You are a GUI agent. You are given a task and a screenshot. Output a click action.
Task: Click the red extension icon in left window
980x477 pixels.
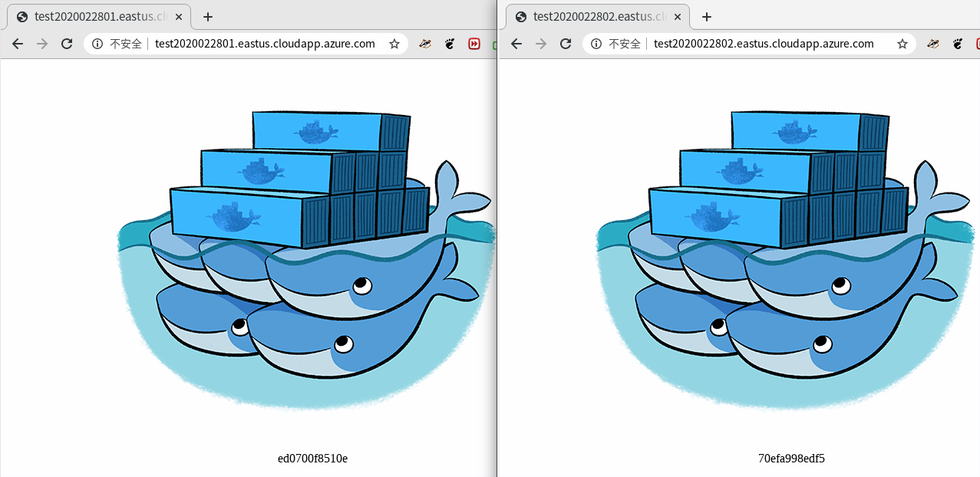(474, 44)
